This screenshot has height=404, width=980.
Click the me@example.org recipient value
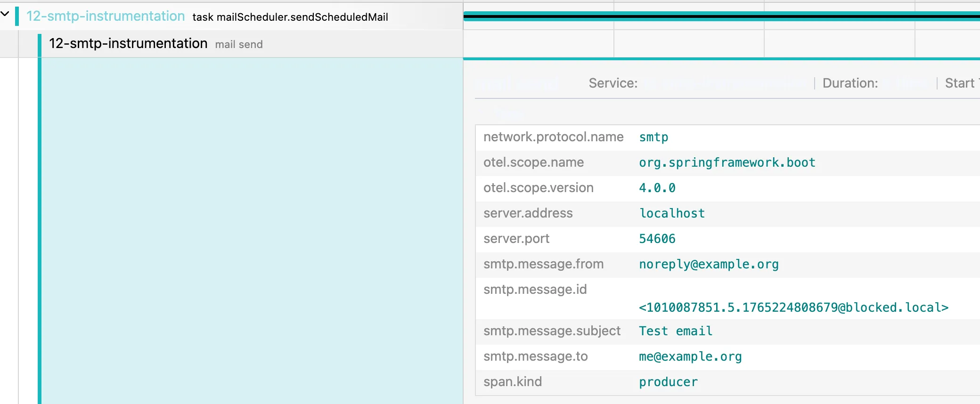[x=690, y=356]
